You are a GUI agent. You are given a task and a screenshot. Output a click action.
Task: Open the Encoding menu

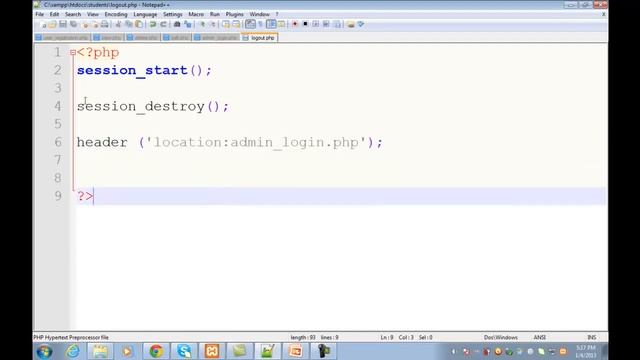tap(116, 14)
